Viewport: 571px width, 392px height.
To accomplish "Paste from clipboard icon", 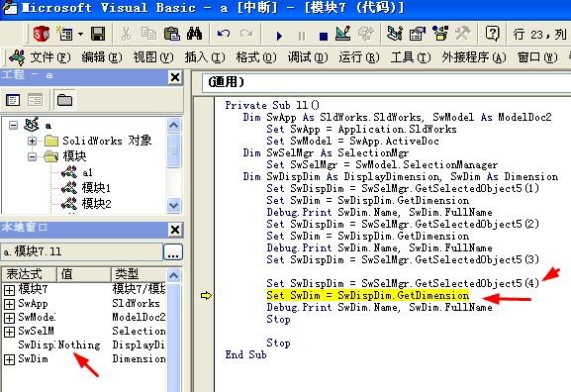I will pyautogui.click(x=171, y=35).
